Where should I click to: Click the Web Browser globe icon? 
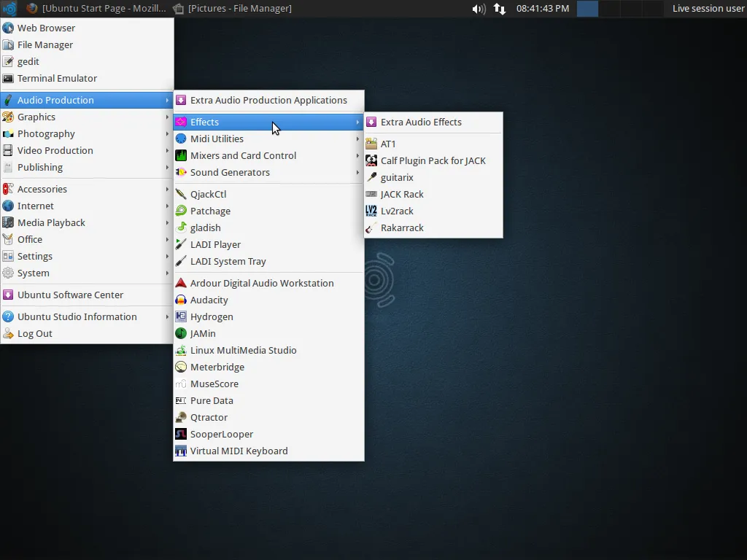8,28
